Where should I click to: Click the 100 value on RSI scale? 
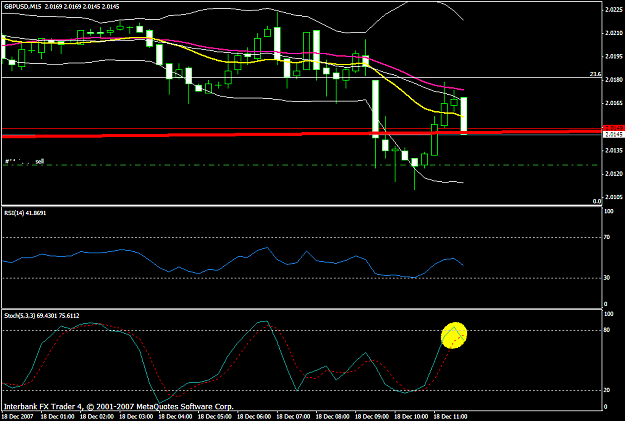[x=609, y=211]
